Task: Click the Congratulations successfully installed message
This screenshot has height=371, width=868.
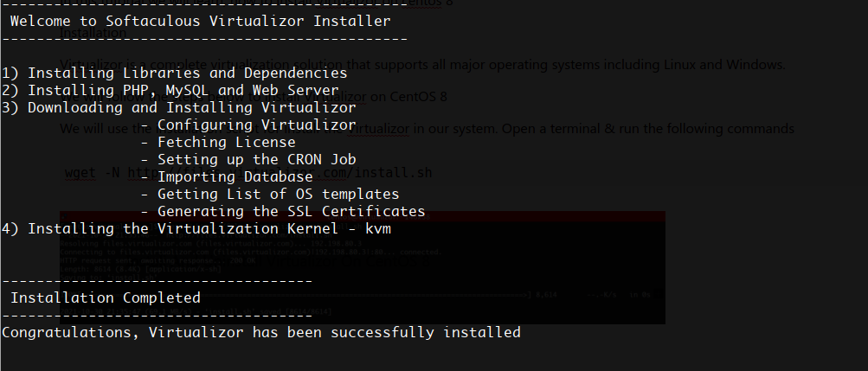Action: pos(261,332)
